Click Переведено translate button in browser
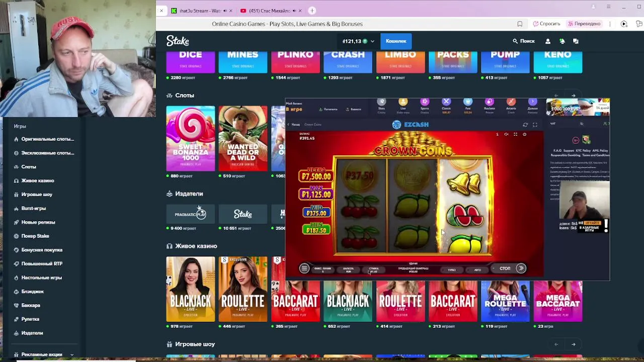Image resolution: width=644 pixels, height=362 pixels. coord(584,24)
